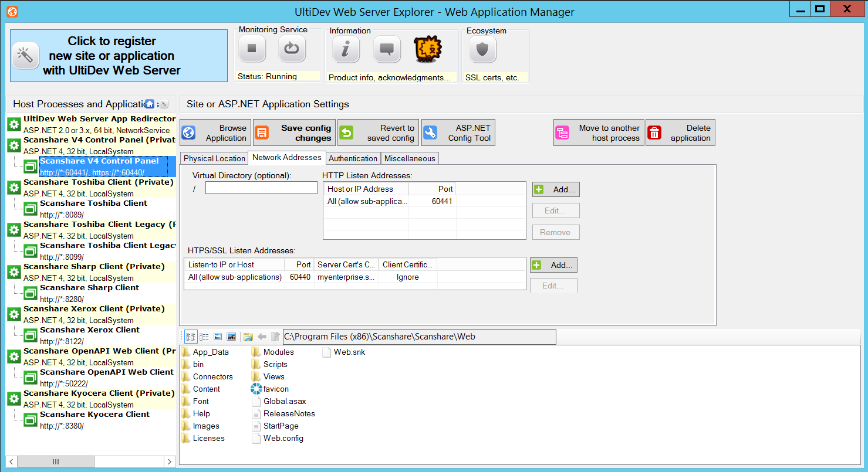The width and height of the screenshot is (868, 472).
Task: Click gear icon of Scanshare Toshiba Client (Private)
Action: [x=14, y=188]
